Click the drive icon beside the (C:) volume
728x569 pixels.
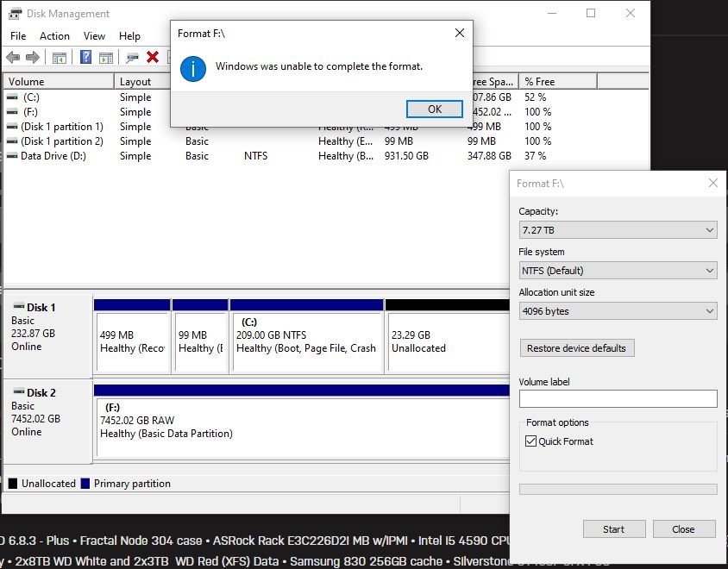click(x=13, y=97)
